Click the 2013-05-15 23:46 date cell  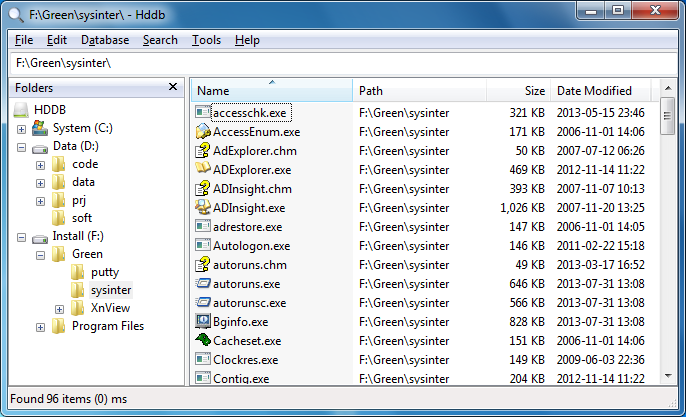[600, 112]
